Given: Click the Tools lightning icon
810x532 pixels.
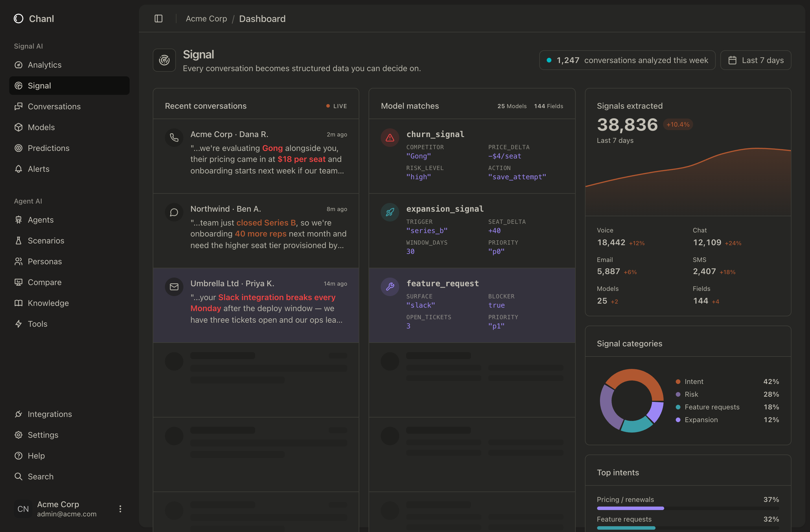Looking at the screenshot, I should 19,324.
